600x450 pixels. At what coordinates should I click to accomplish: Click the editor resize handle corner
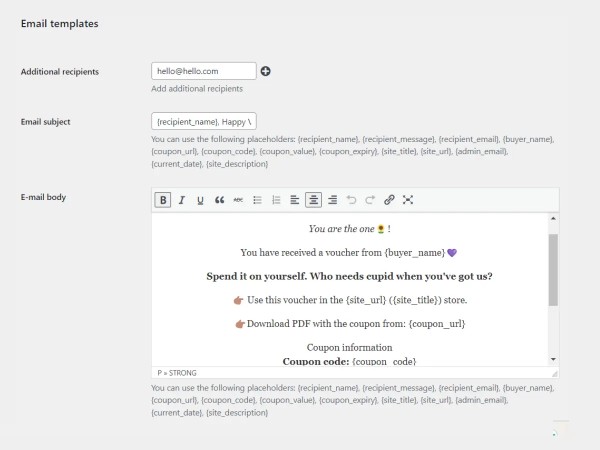point(554,373)
